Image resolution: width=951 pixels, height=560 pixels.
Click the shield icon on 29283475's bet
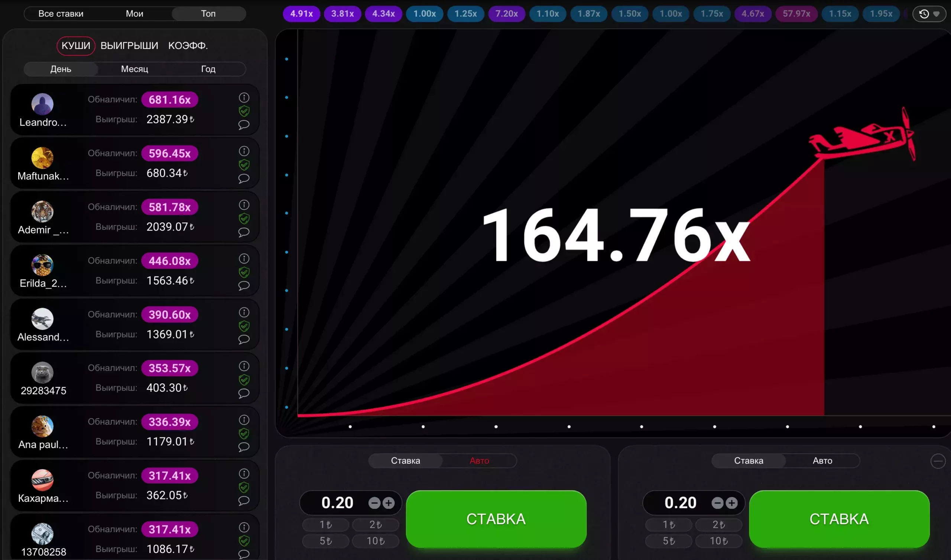[244, 380]
